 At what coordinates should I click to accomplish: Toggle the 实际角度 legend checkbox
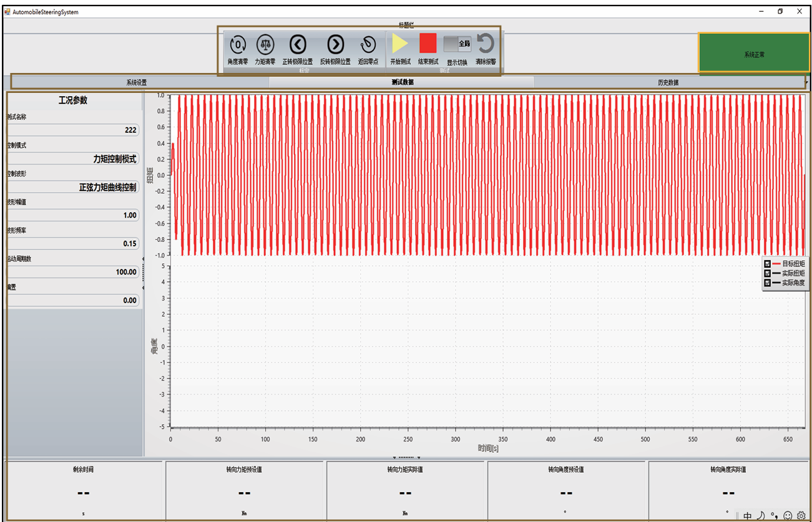[x=767, y=283]
